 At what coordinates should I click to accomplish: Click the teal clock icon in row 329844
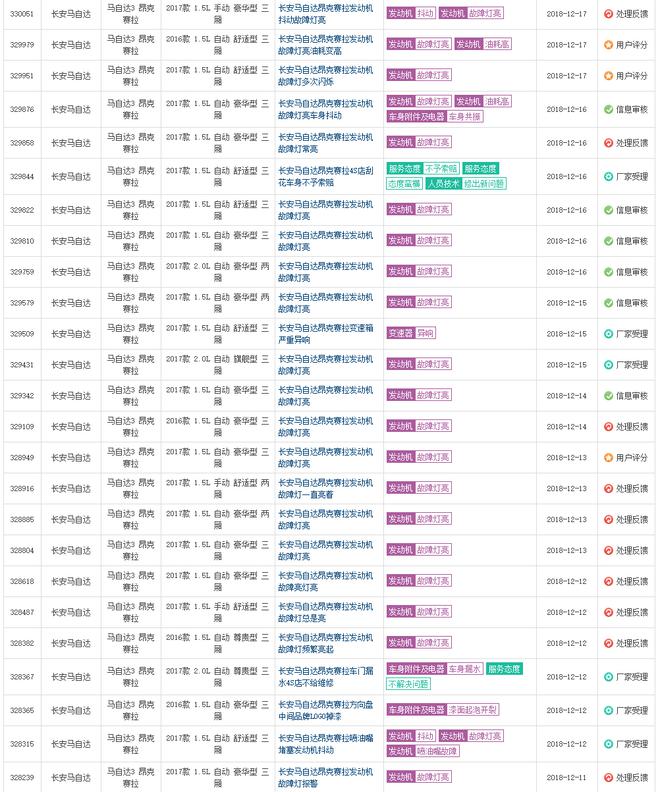pos(608,177)
